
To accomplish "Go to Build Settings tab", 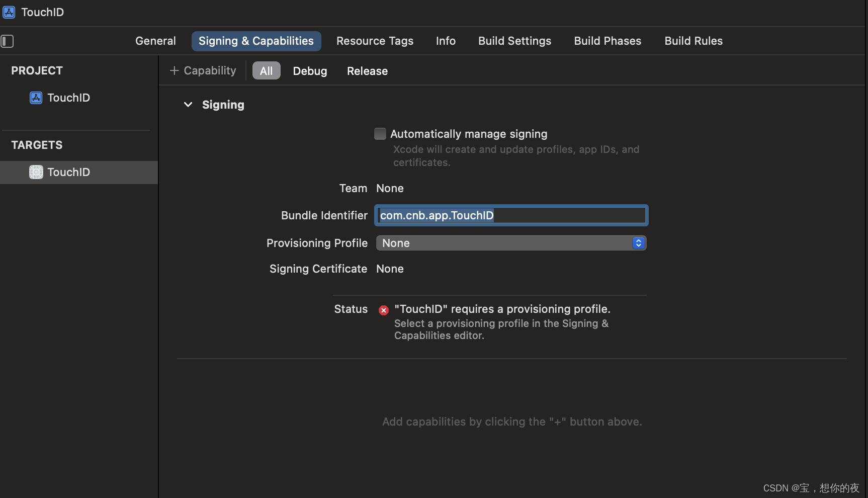I will click(514, 41).
